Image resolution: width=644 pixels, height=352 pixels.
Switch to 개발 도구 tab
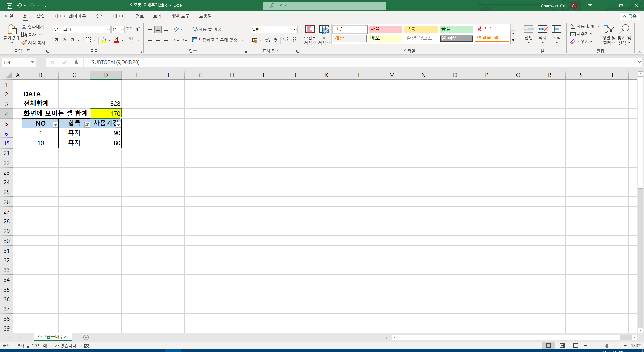pyautogui.click(x=180, y=16)
